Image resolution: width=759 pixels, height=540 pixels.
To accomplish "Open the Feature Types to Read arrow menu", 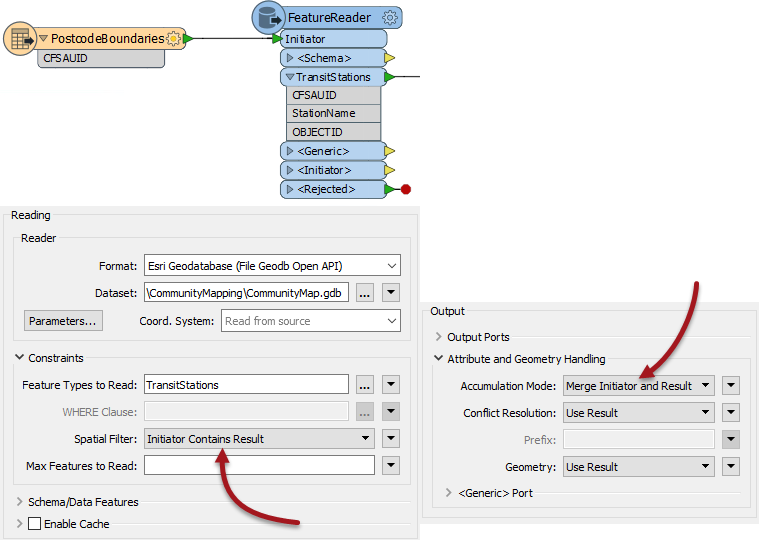I will [x=391, y=385].
